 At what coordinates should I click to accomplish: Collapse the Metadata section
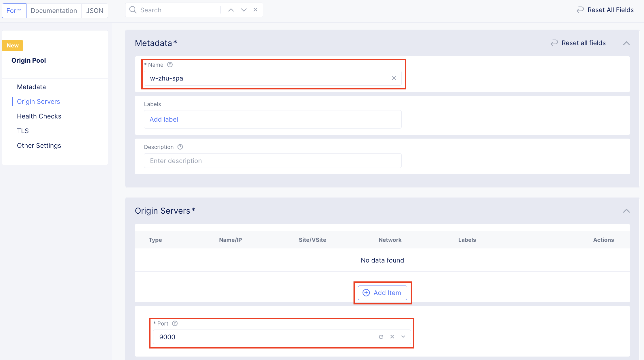[626, 43]
